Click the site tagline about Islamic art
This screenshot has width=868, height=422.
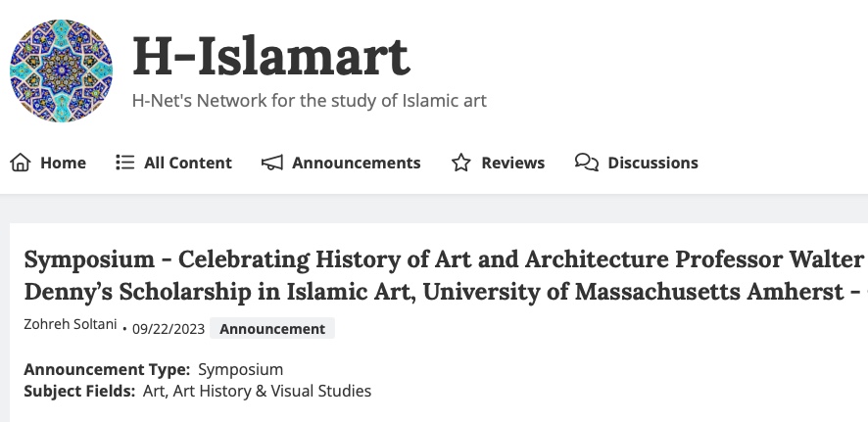309,100
